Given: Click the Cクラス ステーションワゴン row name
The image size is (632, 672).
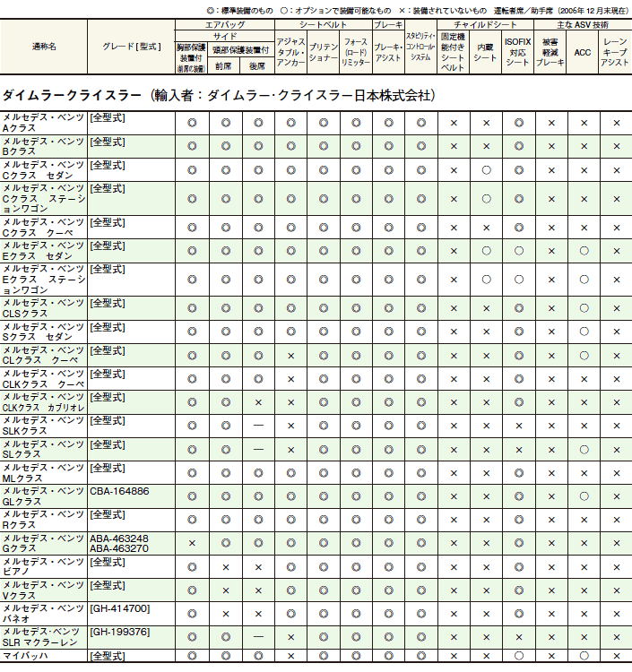Looking at the screenshot, I should tap(44, 198).
